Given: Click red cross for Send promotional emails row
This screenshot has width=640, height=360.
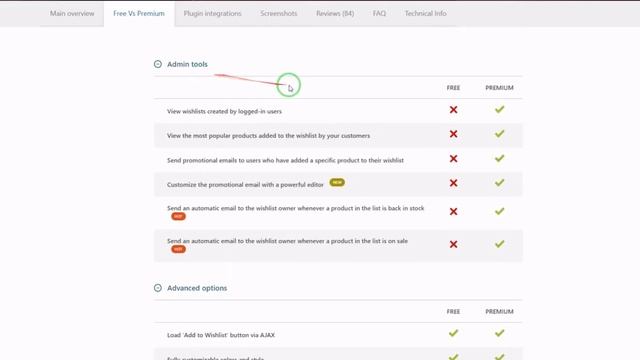Looking at the screenshot, I should coord(453,159).
